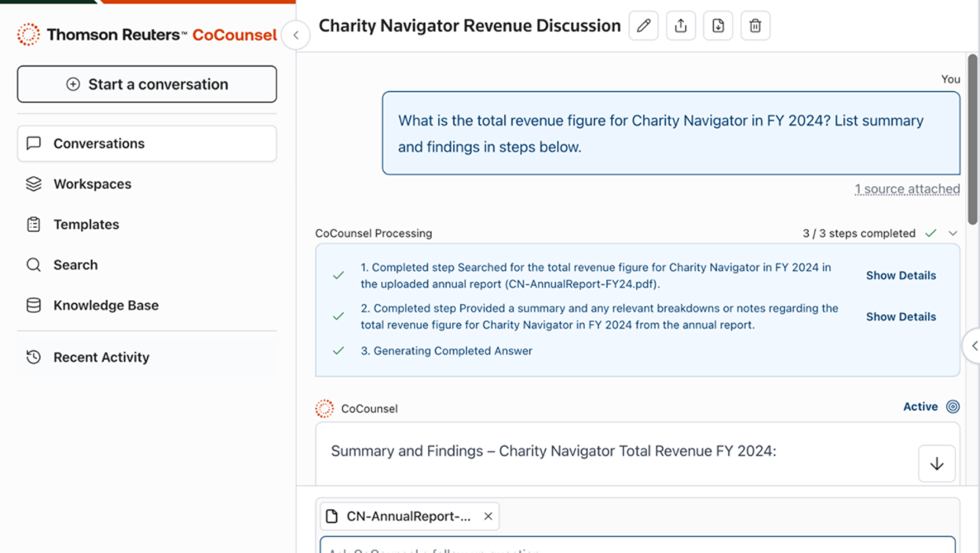Click the scroll-down arrow button

tap(936, 463)
